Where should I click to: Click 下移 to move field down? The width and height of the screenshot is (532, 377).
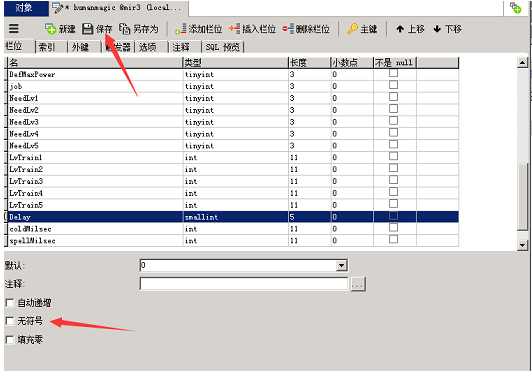click(447, 29)
